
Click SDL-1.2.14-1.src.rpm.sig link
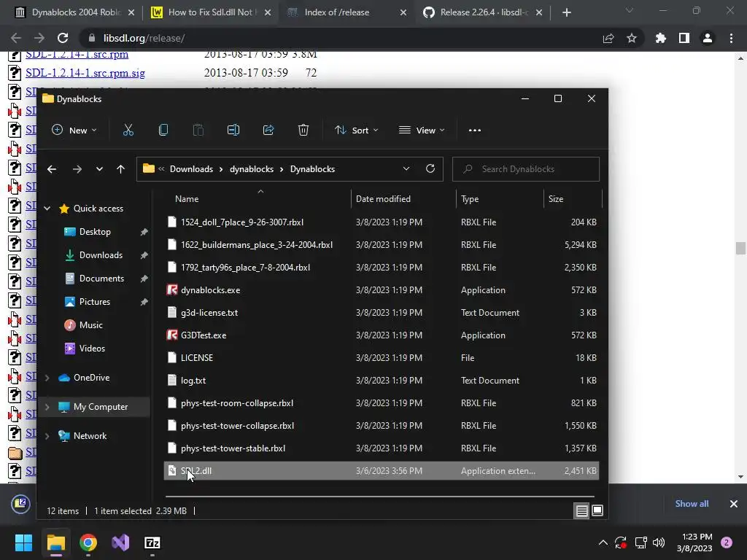(x=85, y=73)
